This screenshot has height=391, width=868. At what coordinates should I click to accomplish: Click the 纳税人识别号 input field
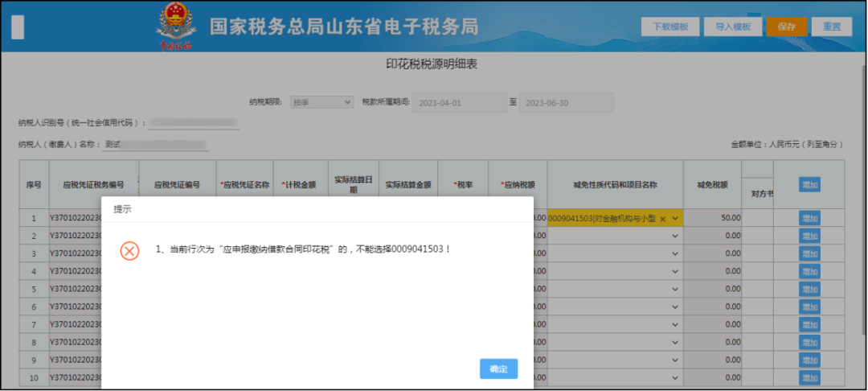pos(193,123)
